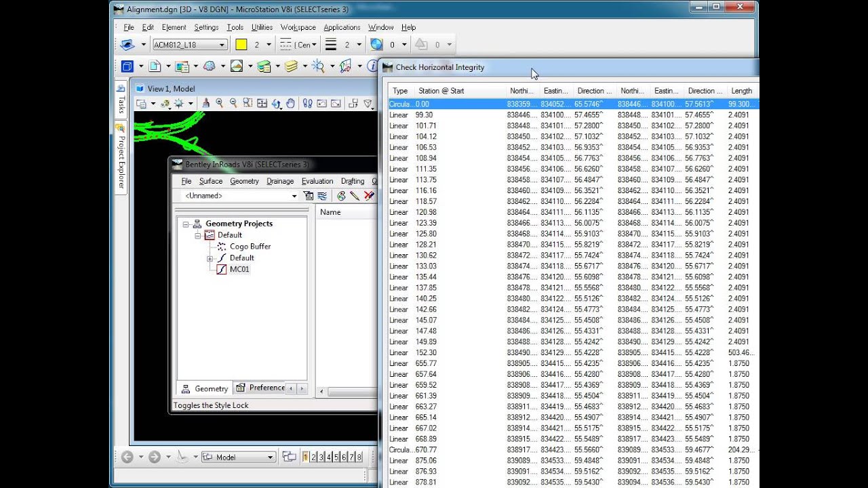Viewport: 868px width, 488px height.
Task: Click the Point Clouds icon
Action: [x=210, y=66]
